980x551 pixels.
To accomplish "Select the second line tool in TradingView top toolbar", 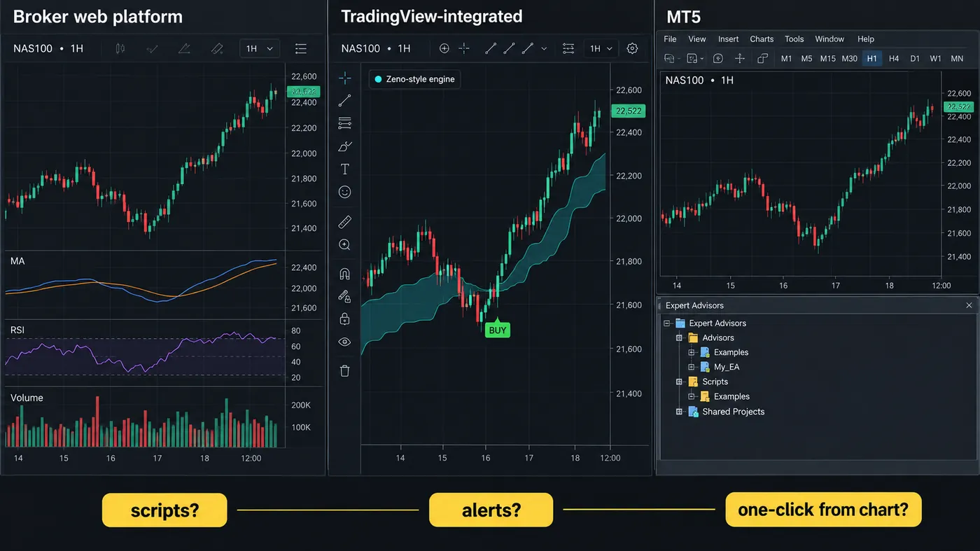I will pos(509,48).
